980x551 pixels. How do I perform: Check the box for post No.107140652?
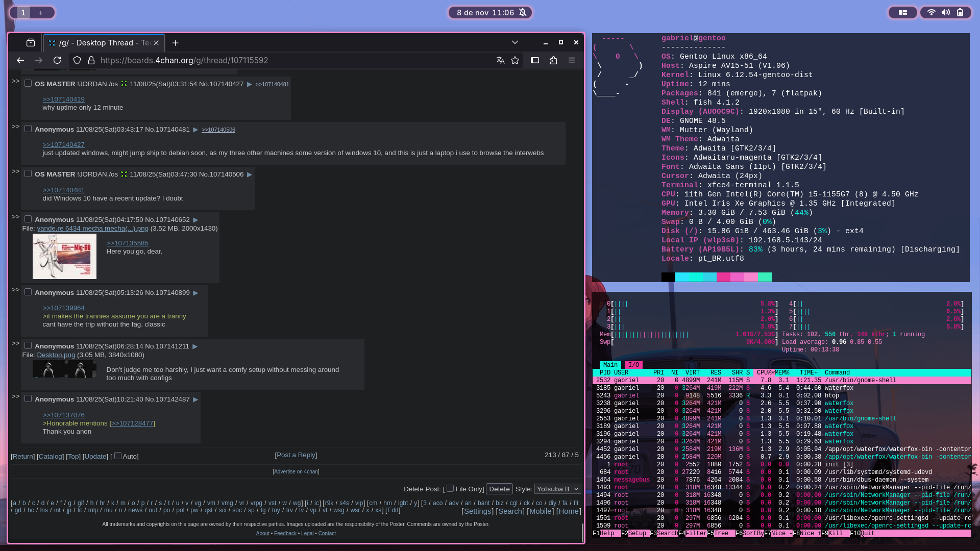click(x=28, y=219)
